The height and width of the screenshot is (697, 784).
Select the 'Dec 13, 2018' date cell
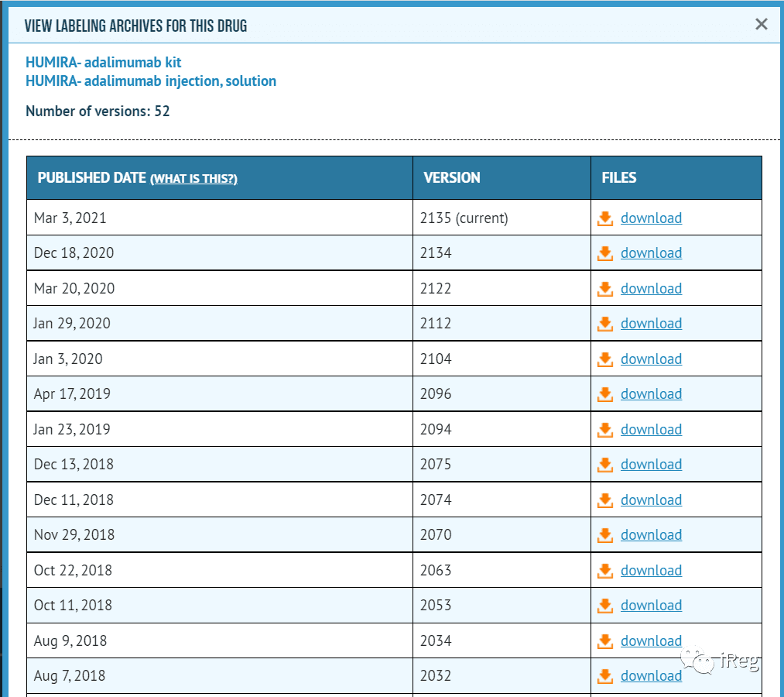pos(220,465)
